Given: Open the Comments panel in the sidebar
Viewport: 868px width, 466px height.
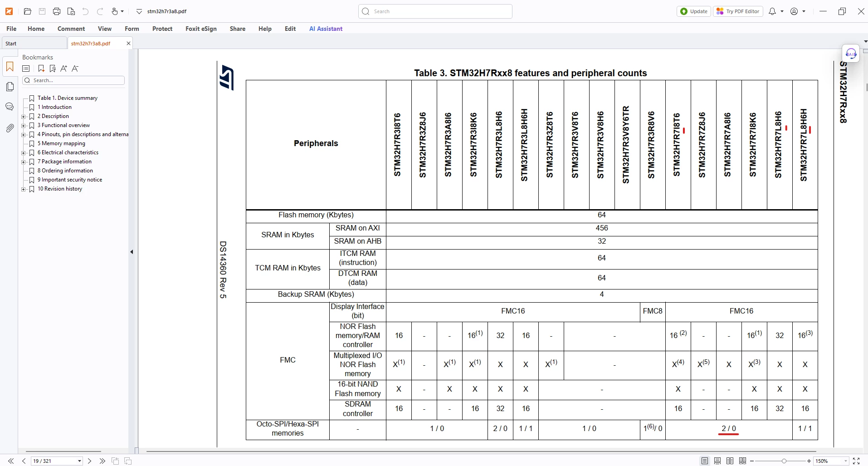Looking at the screenshot, I should point(10,107).
